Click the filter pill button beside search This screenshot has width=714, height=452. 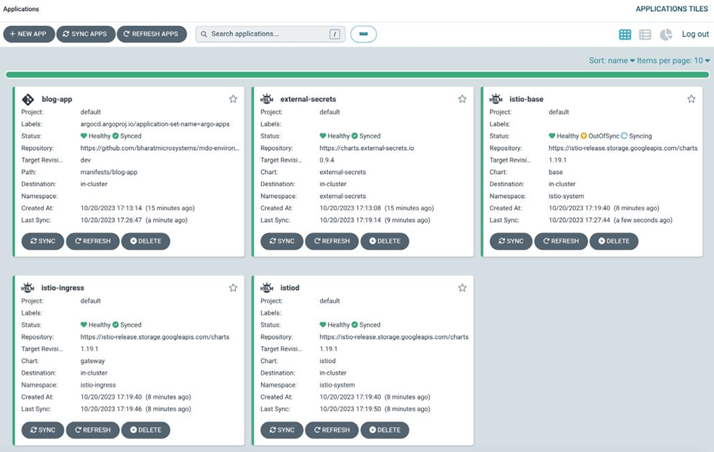(x=363, y=34)
